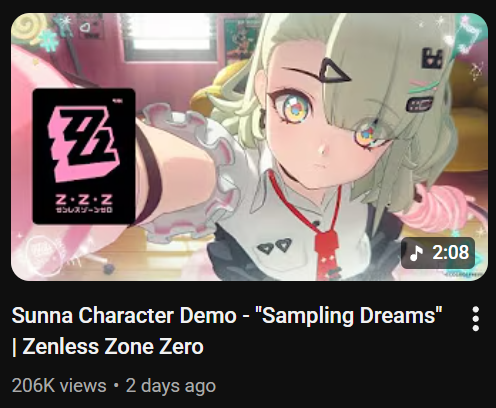Viewport: 496px width, 408px height.
Task: Click the black cat-shaped hair clip
Action: [432, 59]
